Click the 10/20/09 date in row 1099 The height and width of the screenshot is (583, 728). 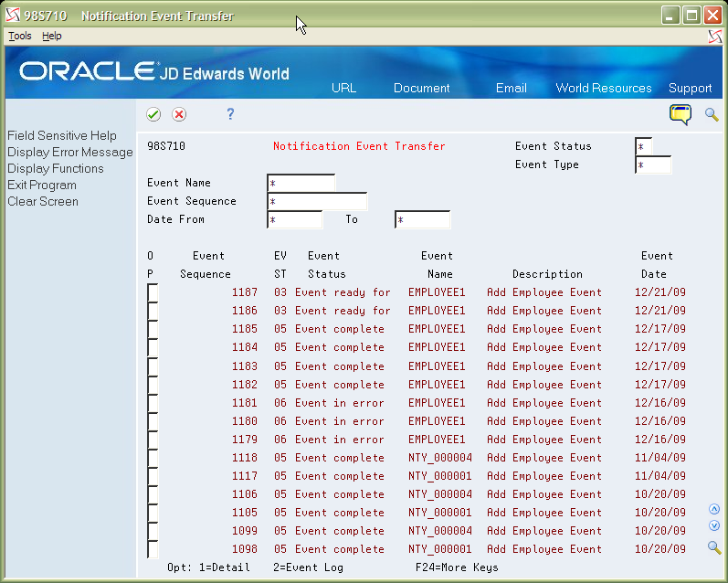click(660, 531)
